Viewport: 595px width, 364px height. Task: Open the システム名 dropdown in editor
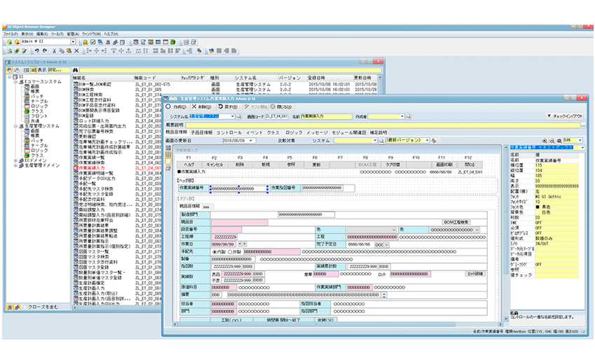[232, 116]
